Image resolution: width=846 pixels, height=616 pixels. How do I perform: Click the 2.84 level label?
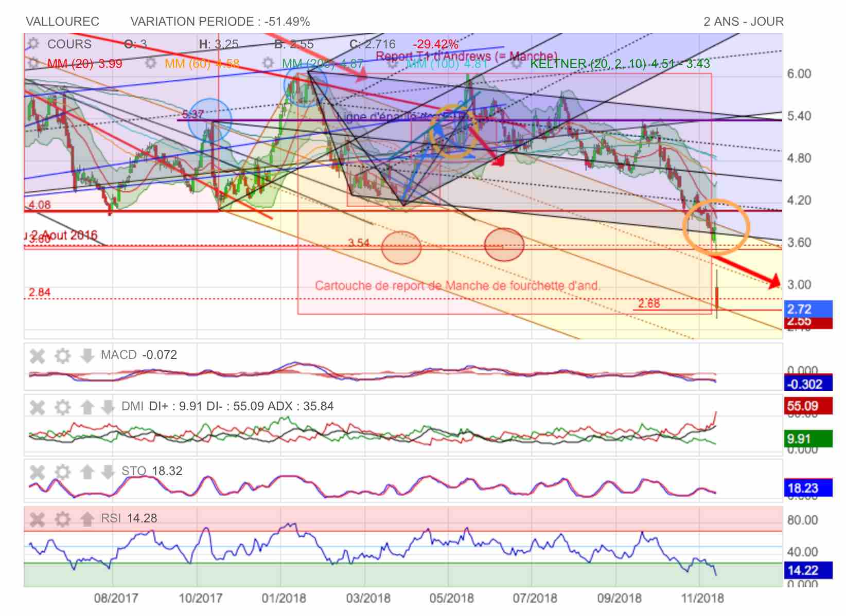tap(40, 292)
